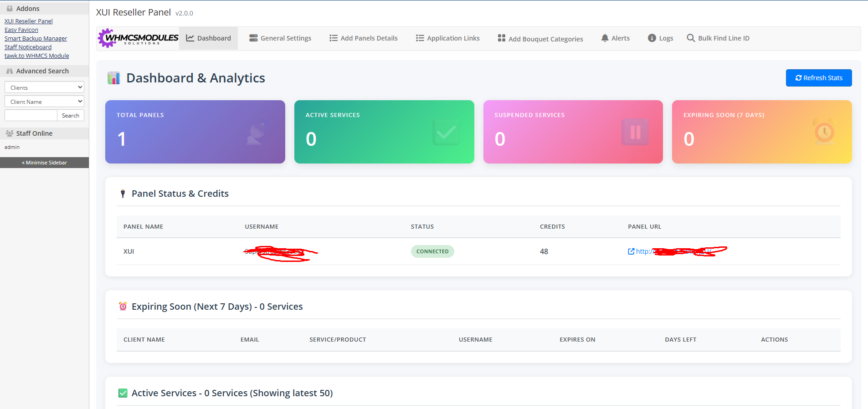Click the checkmark icon in Active Services card
The image size is (868, 409).
tap(446, 132)
